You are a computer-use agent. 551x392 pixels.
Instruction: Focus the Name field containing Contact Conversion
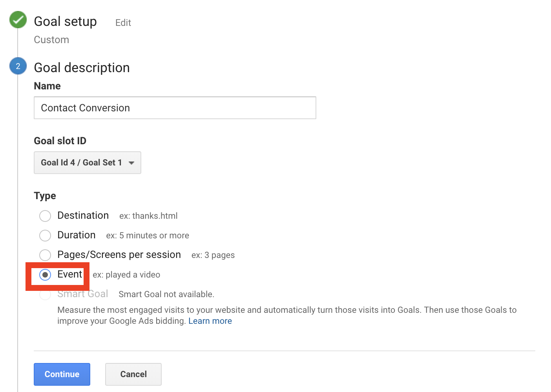click(x=175, y=108)
